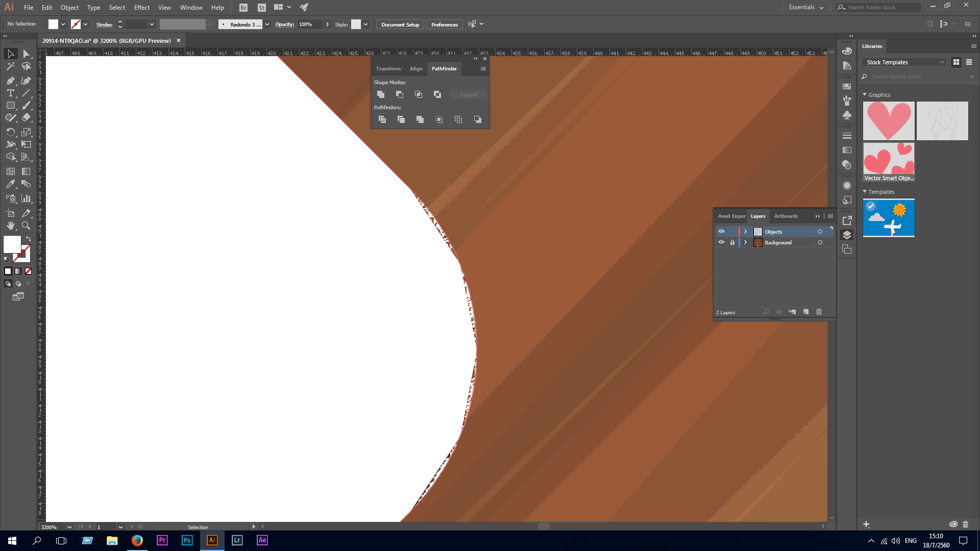Select the Magic Wand tool
980x551 pixels.
click(10, 66)
